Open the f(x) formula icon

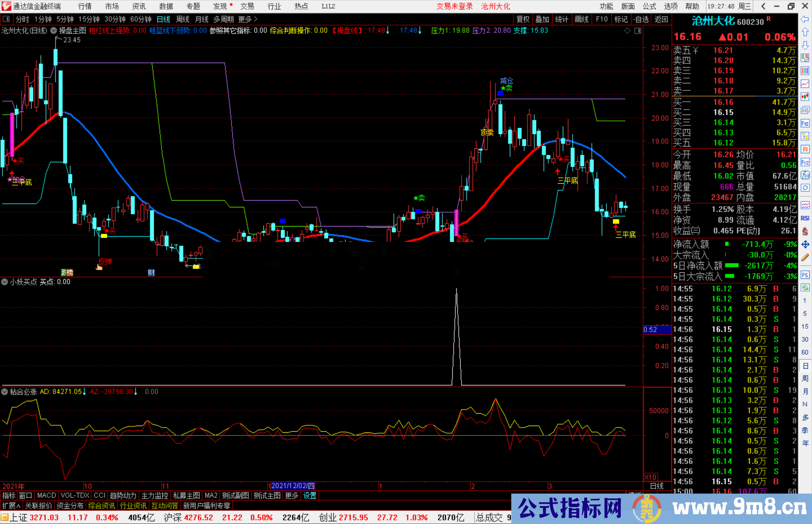805,175
